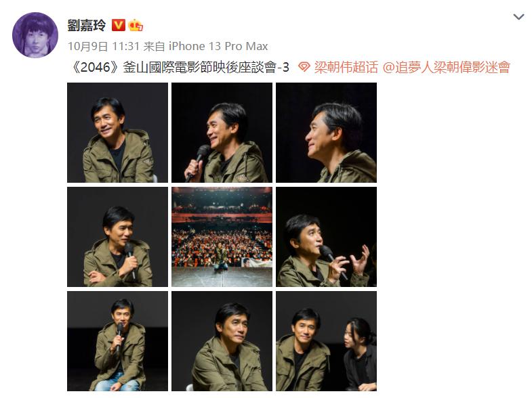Image resolution: width=532 pixels, height=398 pixels.
Task: Click the crown membership level badge
Action: tap(136, 25)
